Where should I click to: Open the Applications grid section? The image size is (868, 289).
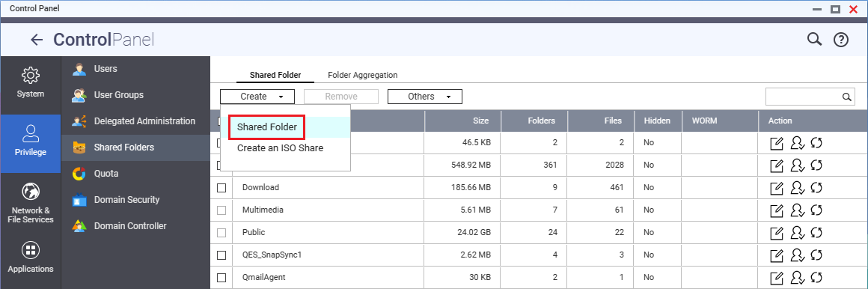coord(31,258)
